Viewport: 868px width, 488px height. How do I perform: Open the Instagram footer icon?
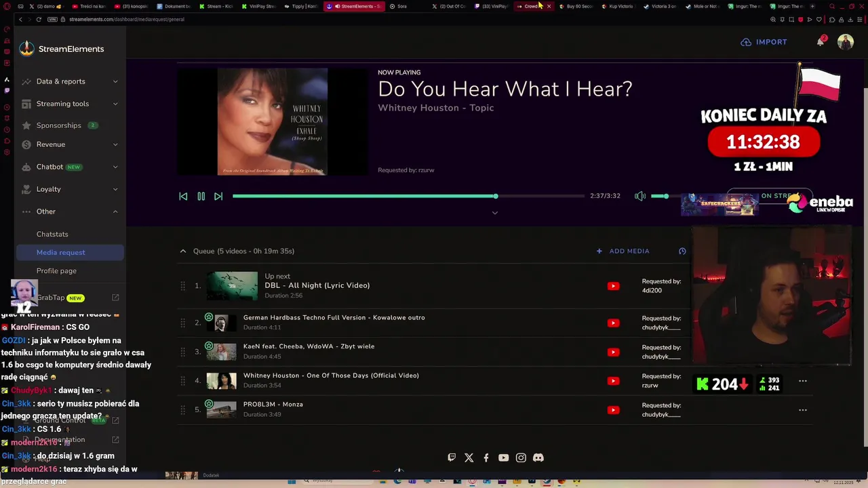pos(521,457)
